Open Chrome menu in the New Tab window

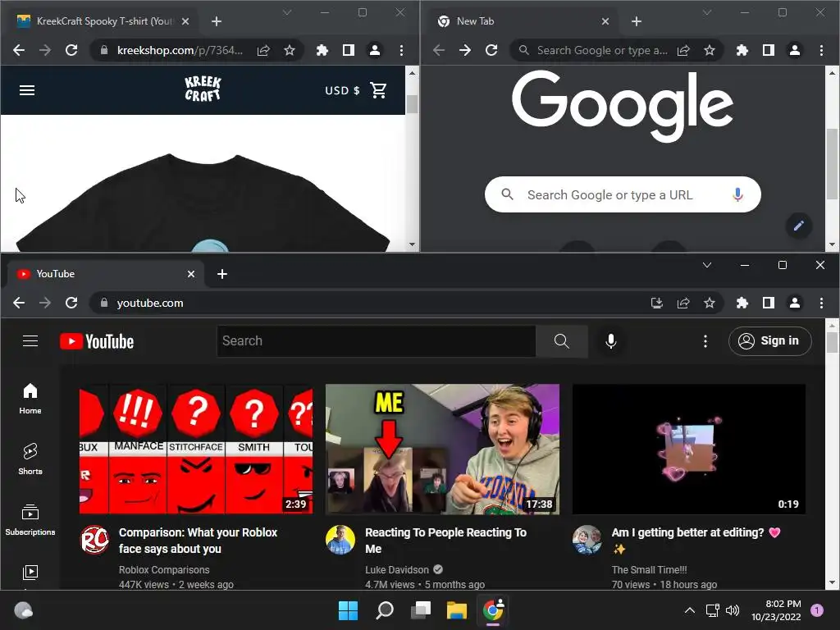(821, 50)
